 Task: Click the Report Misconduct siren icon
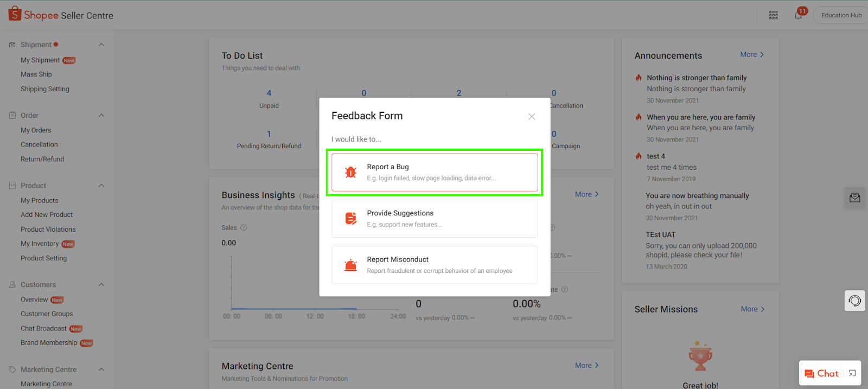coord(350,265)
